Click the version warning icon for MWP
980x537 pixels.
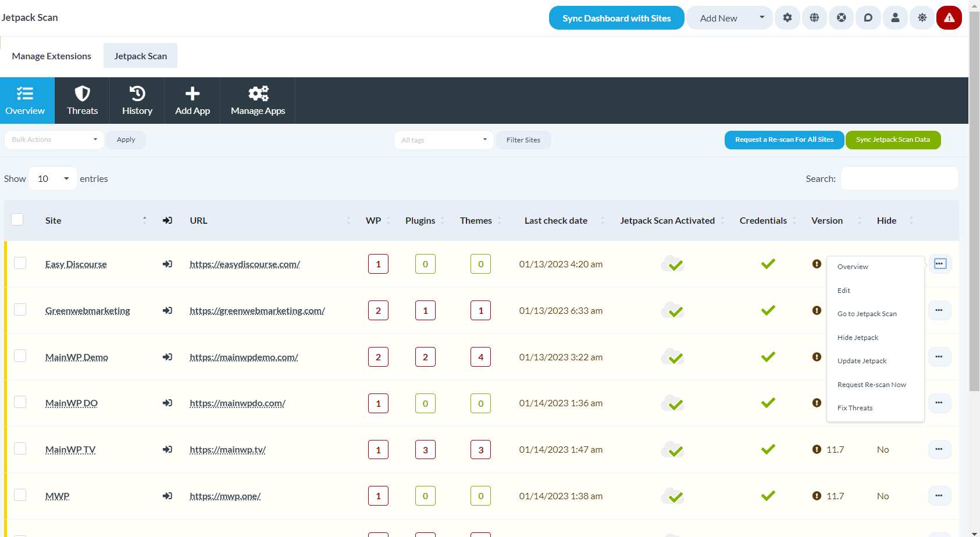817,496
